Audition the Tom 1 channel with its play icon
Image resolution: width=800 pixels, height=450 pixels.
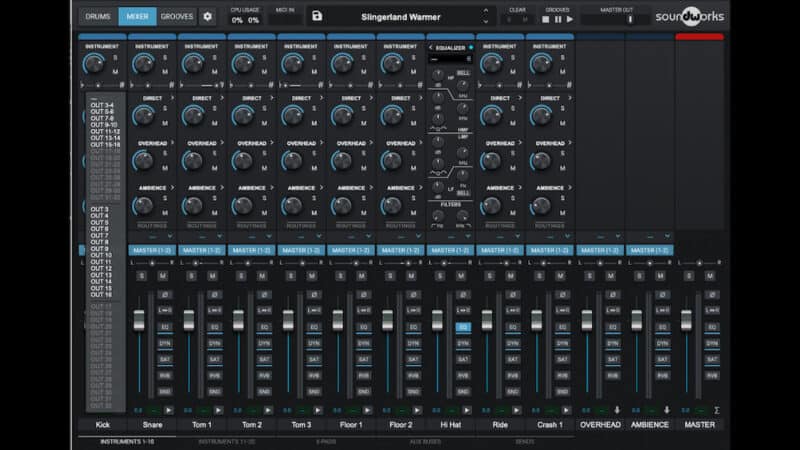218,410
